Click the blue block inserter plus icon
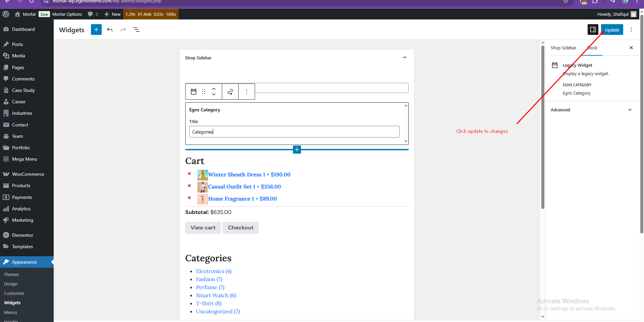 (96, 30)
